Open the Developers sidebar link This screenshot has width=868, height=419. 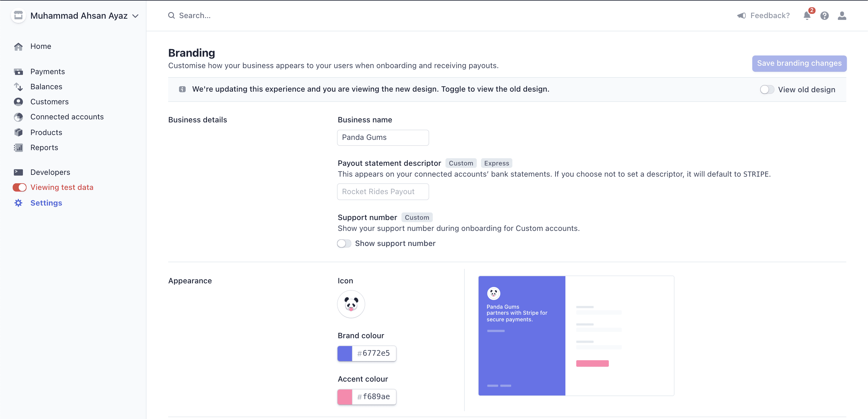pos(50,172)
